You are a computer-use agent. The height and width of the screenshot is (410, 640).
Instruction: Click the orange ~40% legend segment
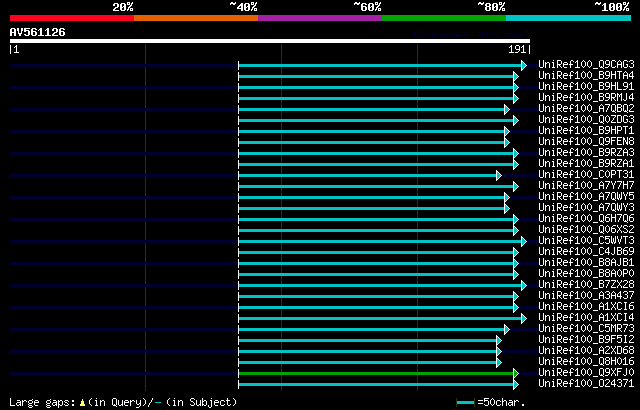(196, 18)
